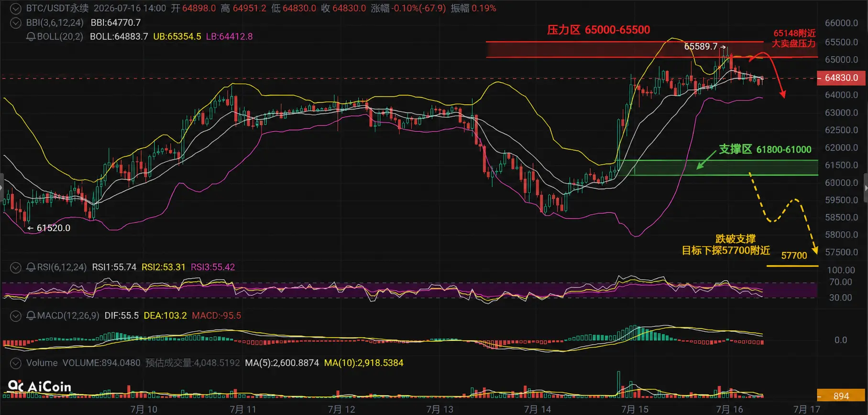The image size is (868, 415).
Task: Open the left side panel handle
Action: (x=1, y=188)
